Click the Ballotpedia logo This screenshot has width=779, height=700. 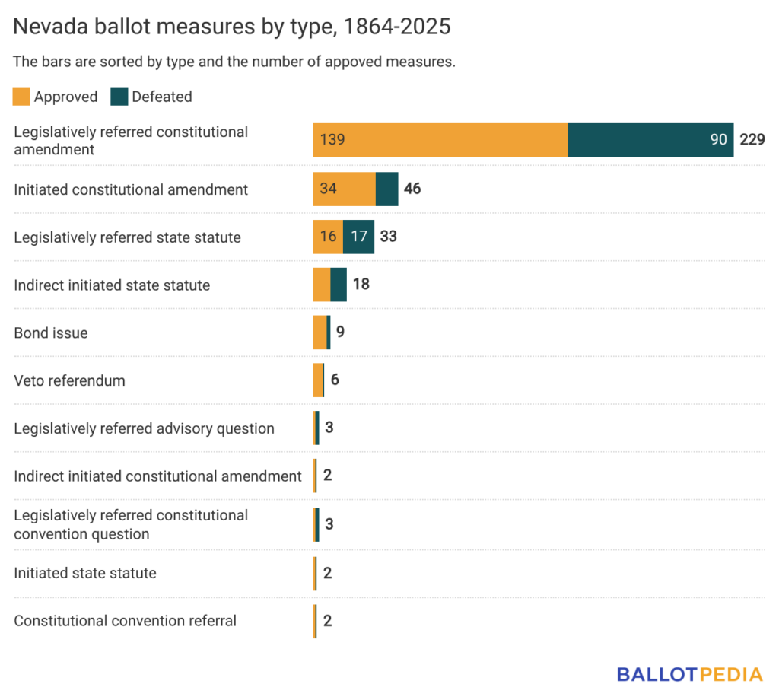click(689, 674)
